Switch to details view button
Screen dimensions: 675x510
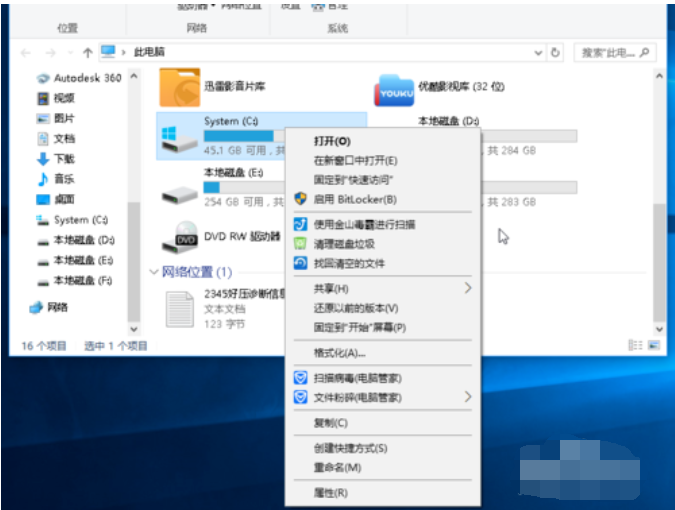(634, 345)
